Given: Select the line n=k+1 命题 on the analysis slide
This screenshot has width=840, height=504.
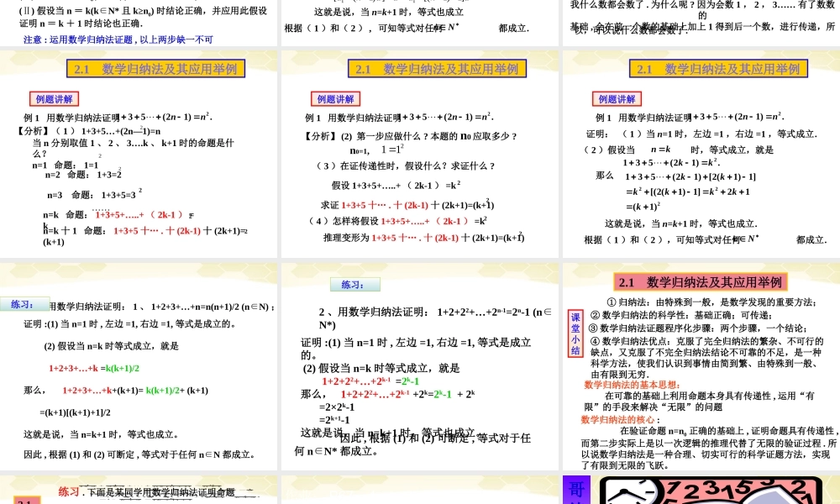Looking at the screenshot, I should click(x=145, y=236).
